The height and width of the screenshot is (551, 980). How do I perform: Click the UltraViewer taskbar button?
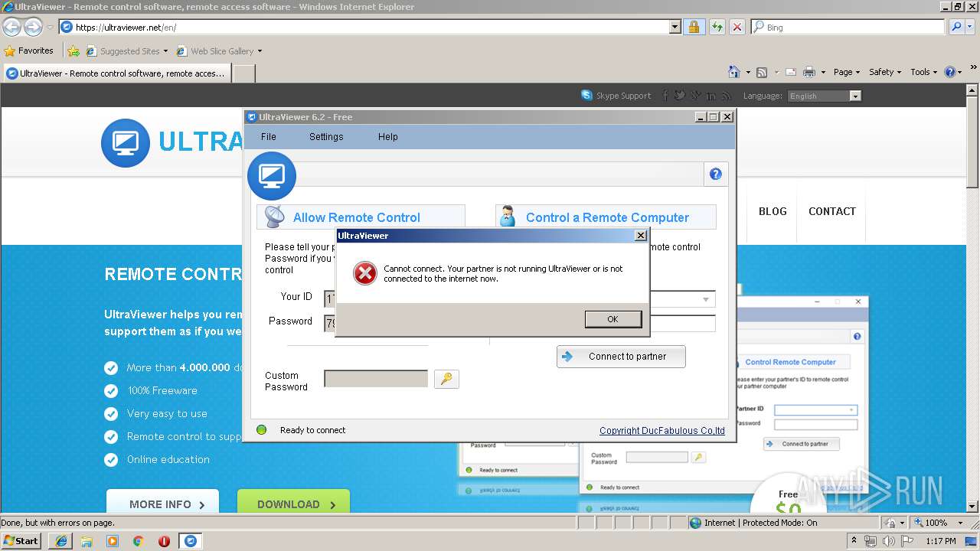190,541
